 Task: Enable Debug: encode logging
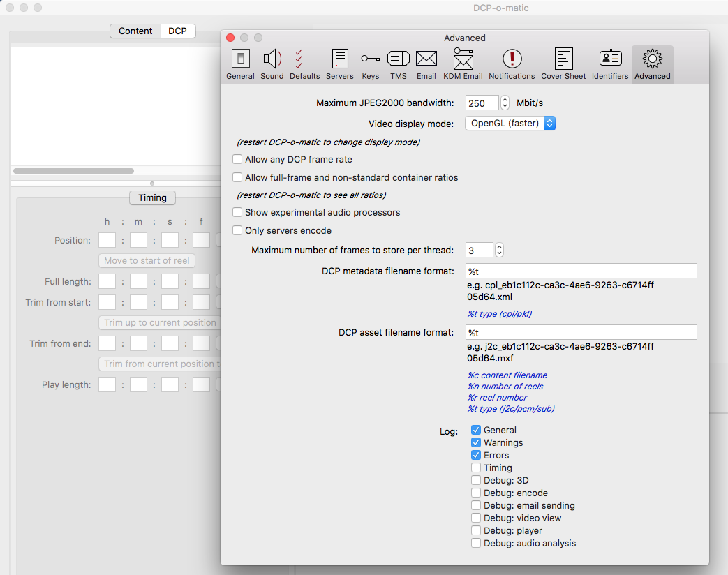point(476,493)
